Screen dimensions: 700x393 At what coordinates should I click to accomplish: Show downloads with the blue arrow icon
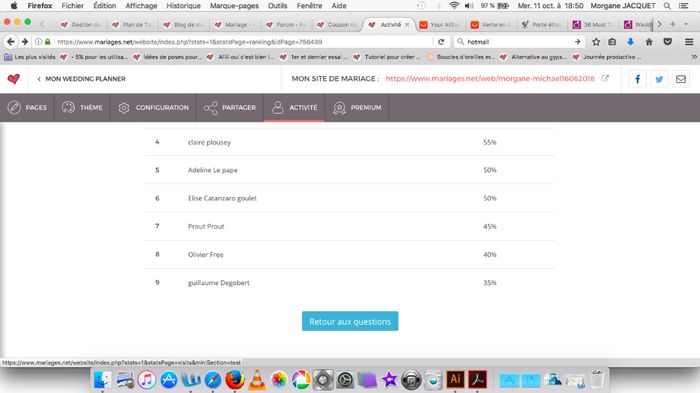point(630,42)
